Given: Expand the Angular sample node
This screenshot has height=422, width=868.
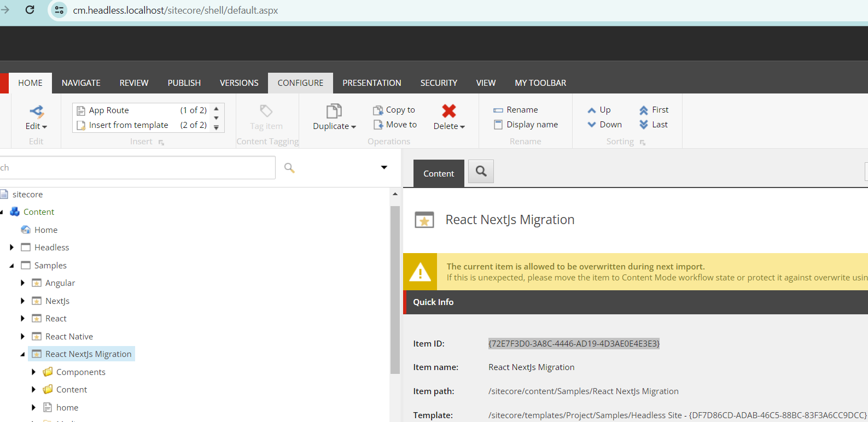Looking at the screenshot, I should tap(22, 283).
